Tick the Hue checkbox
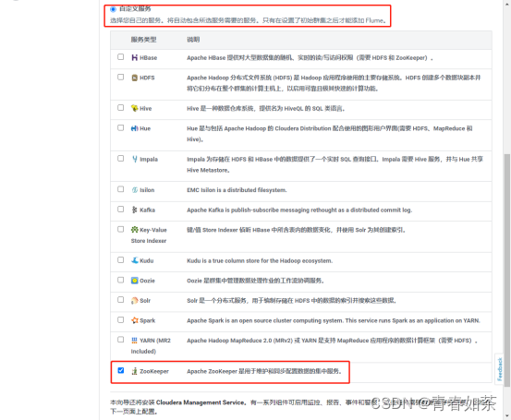The width and height of the screenshot is (511, 420). (x=120, y=128)
